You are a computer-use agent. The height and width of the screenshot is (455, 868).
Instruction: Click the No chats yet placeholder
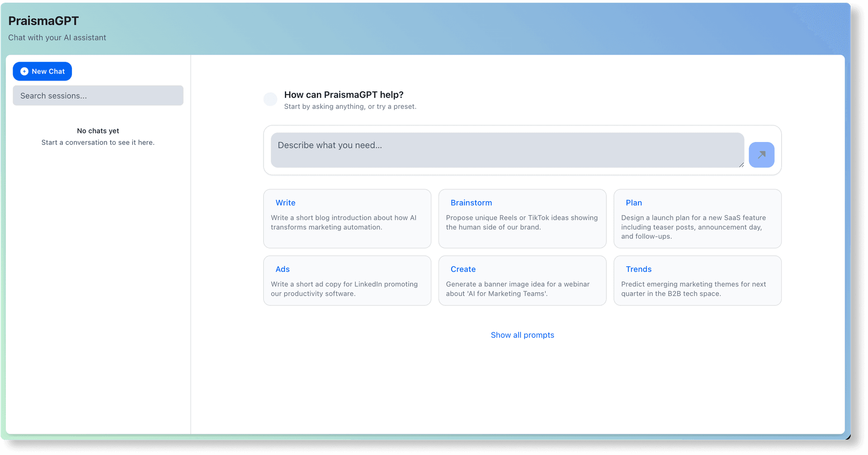click(98, 131)
